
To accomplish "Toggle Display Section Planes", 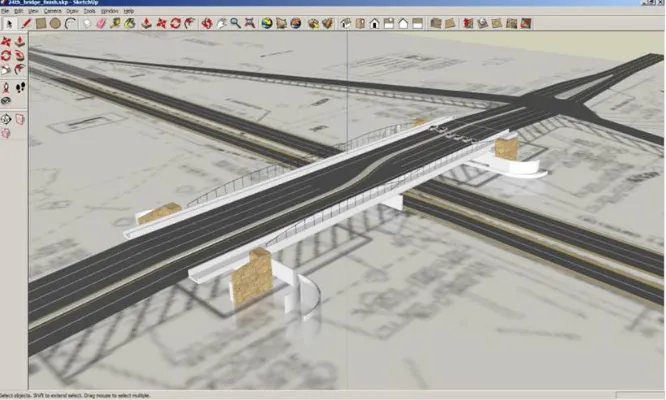I will [x=20, y=119].
